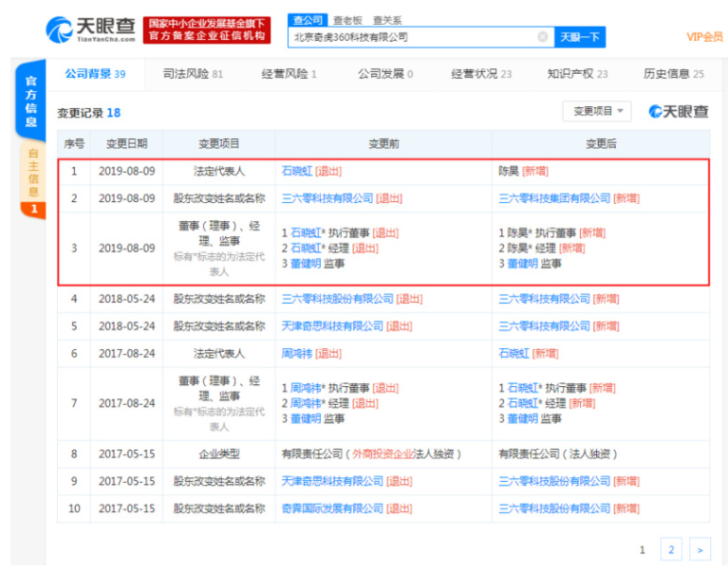Select the 公司发展 0 tab

coord(385,74)
